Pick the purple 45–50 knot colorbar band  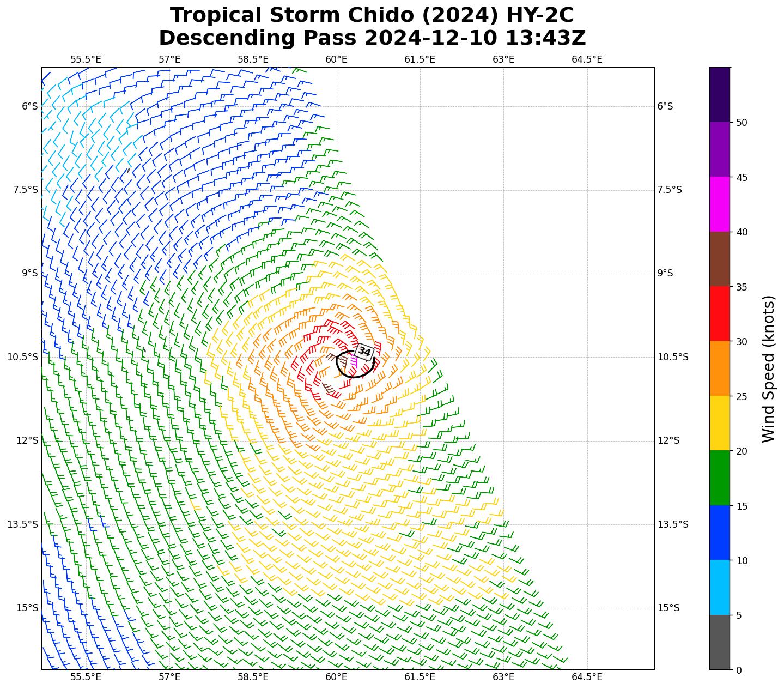(719, 149)
